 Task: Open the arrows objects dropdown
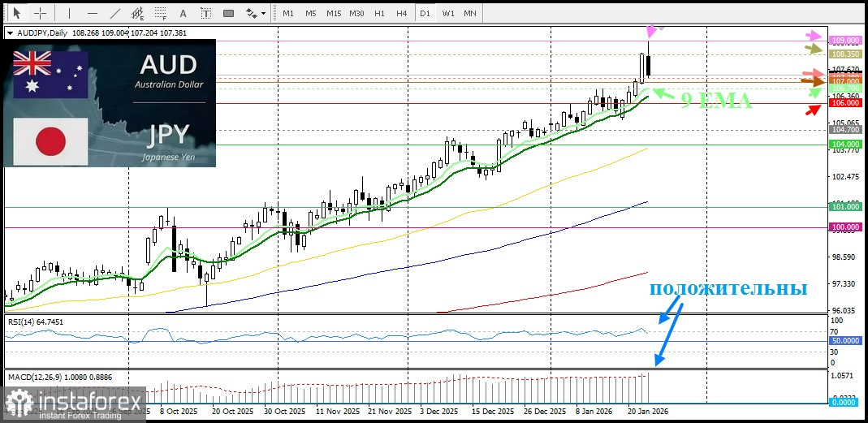pyautogui.click(x=256, y=13)
